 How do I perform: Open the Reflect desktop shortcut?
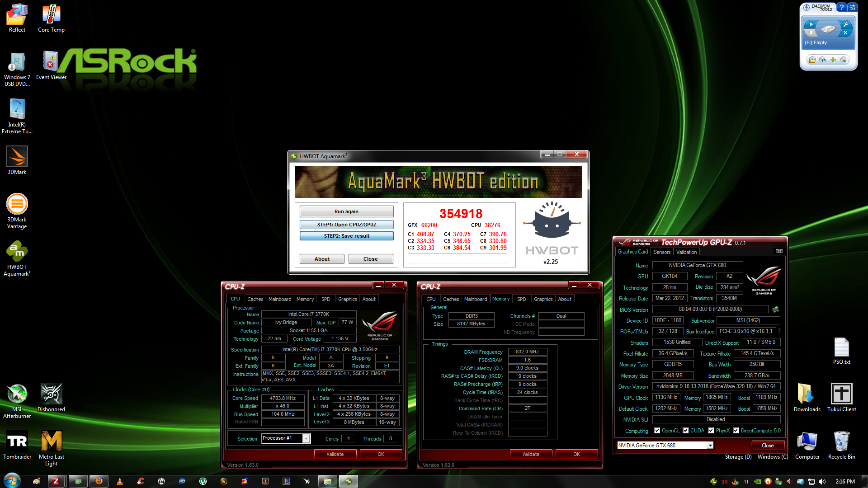click(17, 18)
